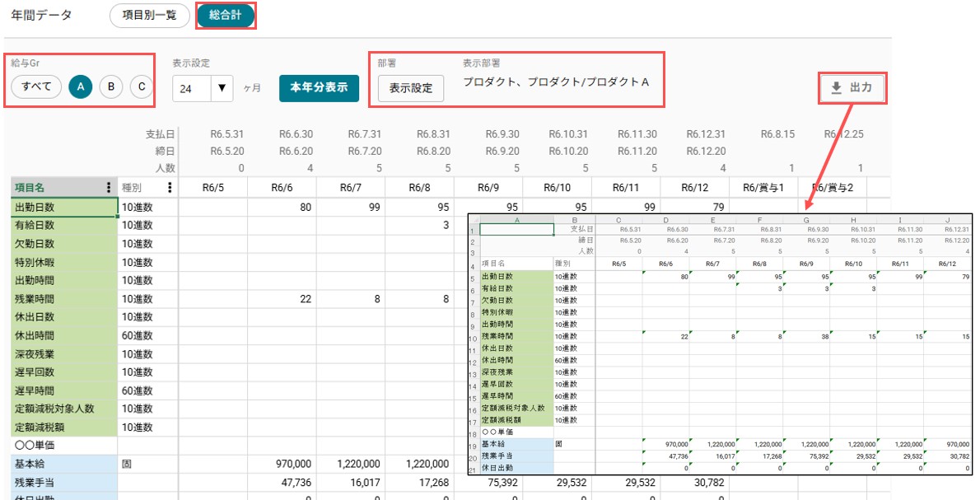980x500 pixels.
Task: Select salary group C
Action: [142, 86]
